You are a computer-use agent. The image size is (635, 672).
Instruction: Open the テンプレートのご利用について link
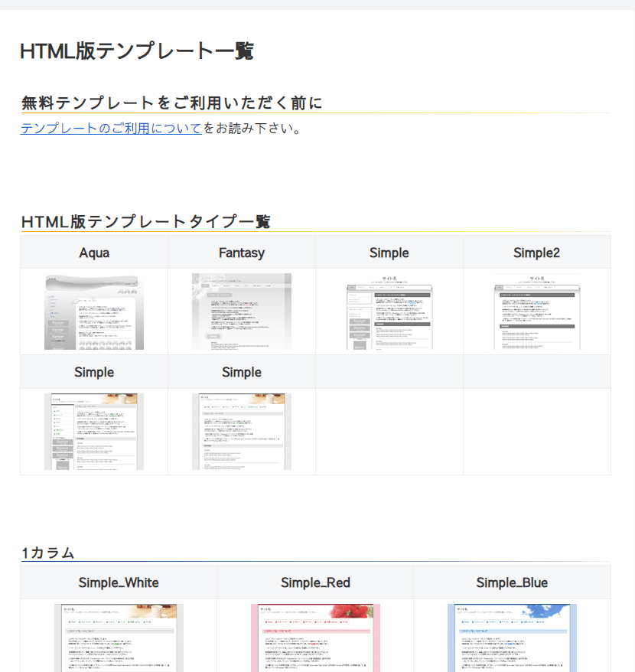point(111,129)
